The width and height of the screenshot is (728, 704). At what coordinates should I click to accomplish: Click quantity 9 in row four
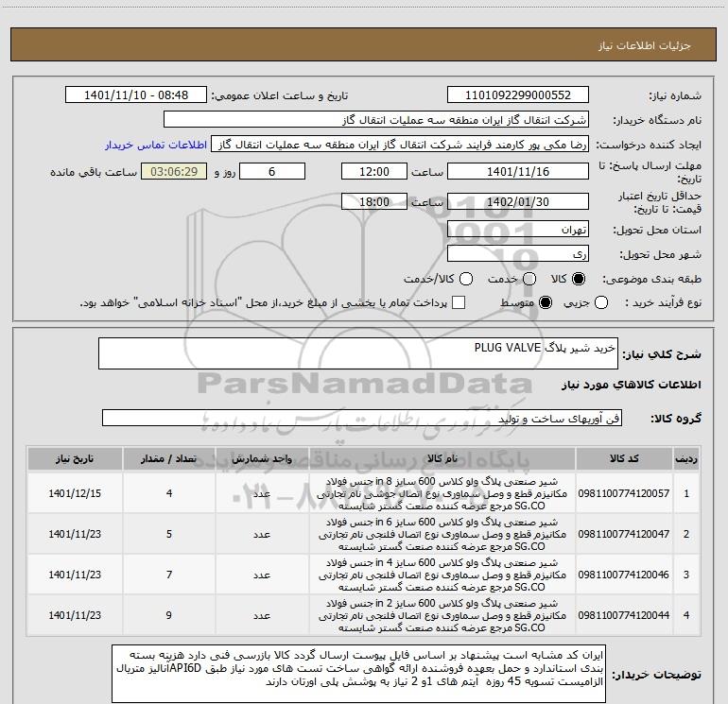[169, 615]
